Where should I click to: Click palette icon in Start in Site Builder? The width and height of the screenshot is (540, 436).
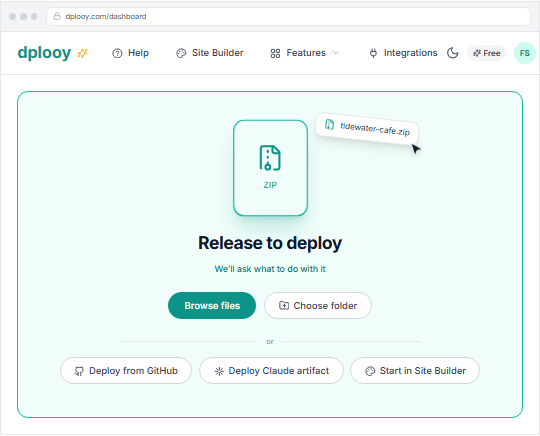[370, 371]
